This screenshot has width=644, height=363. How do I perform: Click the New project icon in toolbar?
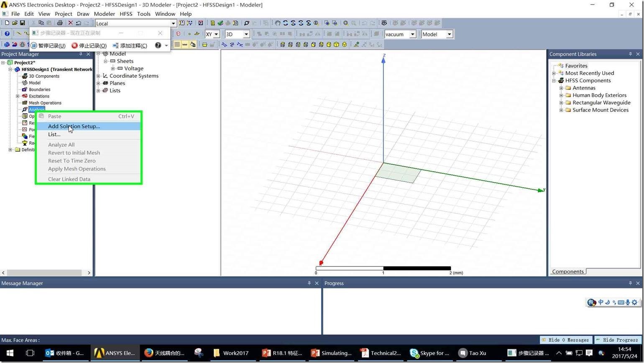coord(7,23)
